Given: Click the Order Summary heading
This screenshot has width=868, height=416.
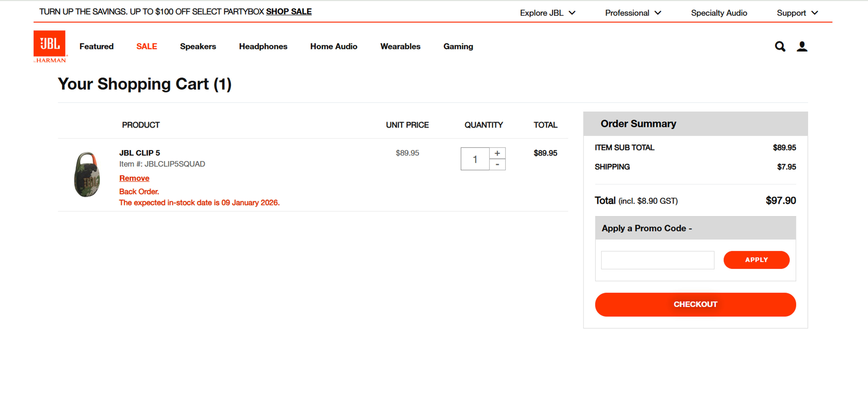Looking at the screenshot, I should pyautogui.click(x=638, y=124).
